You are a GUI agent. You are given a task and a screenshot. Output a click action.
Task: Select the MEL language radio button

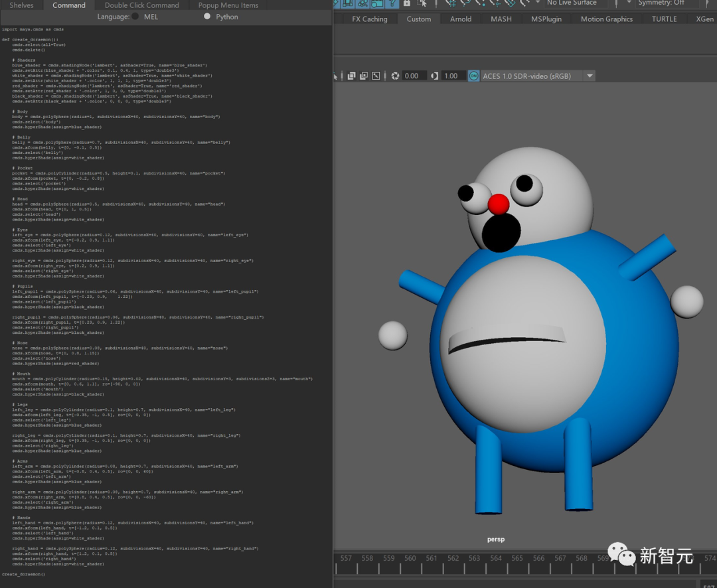coord(135,17)
